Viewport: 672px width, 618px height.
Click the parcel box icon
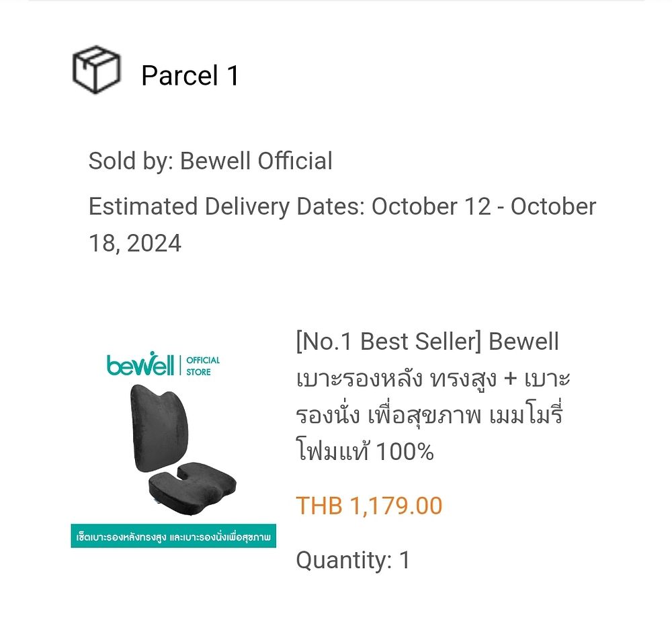pyautogui.click(x=96, y=69)
